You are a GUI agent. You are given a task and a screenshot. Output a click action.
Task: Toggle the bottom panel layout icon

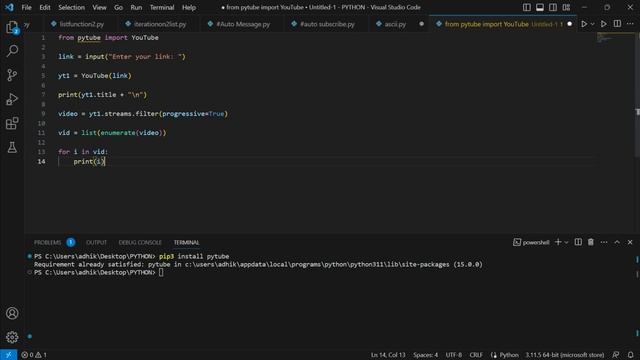(x=540, y=7)
